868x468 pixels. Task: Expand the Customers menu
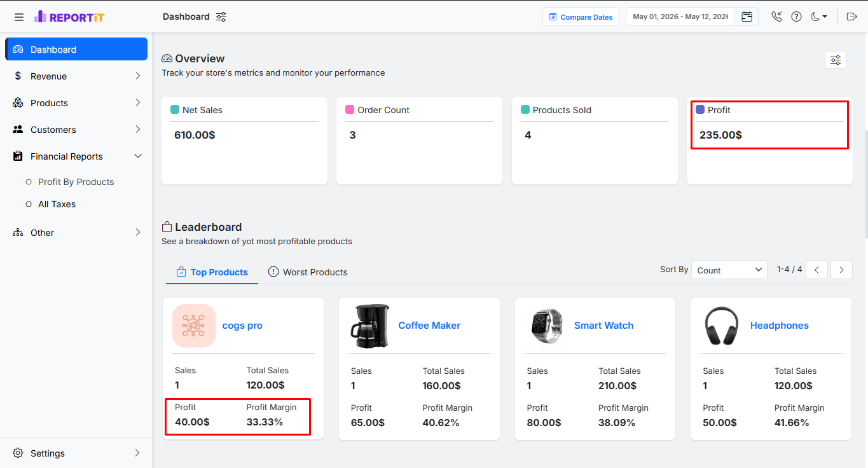(x=76, y=130)
